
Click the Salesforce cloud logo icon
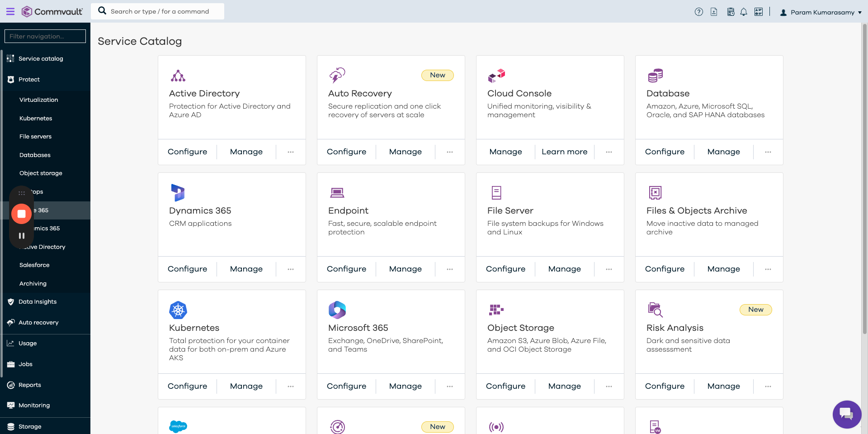tap(178, 427)
